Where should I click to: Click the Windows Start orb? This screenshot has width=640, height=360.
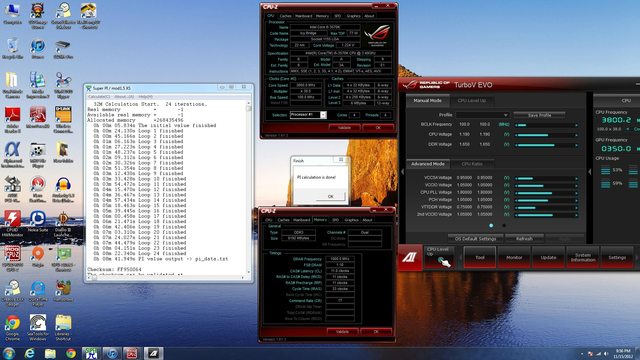pyautogui.click(x=9, y=353)
